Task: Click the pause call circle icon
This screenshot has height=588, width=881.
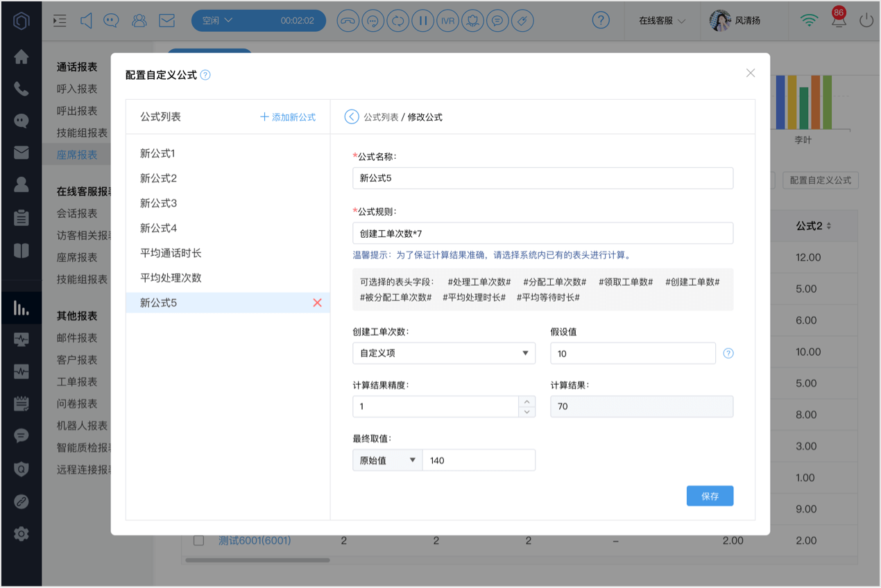Action: point(422,21)
